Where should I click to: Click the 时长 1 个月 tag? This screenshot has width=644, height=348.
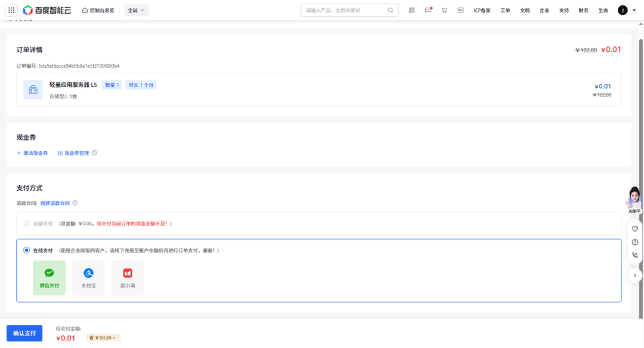141,85
